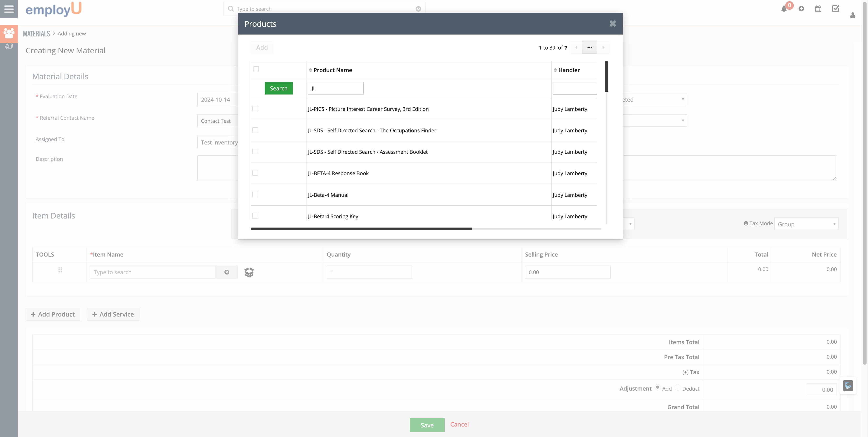Screen dimensions: 868x437
Task: Check the JL-PICS Picture Interest Career Survey row
Action: coord(255,109)
